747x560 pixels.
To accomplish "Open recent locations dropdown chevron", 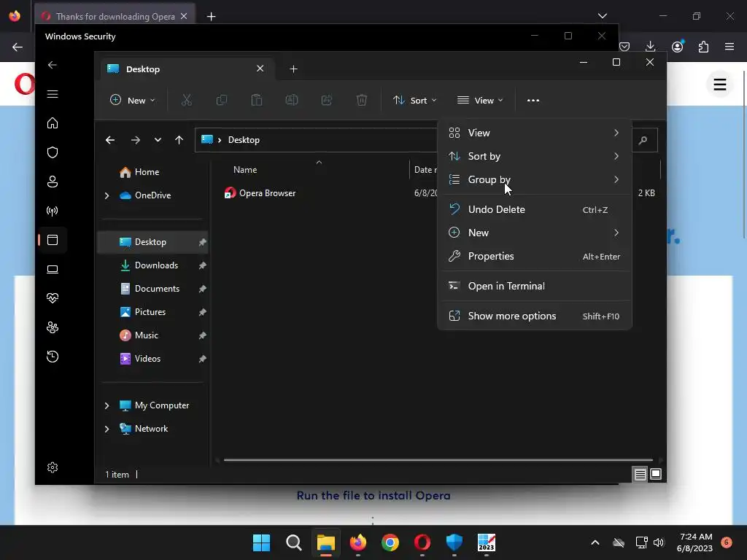I will click(158, 140).
